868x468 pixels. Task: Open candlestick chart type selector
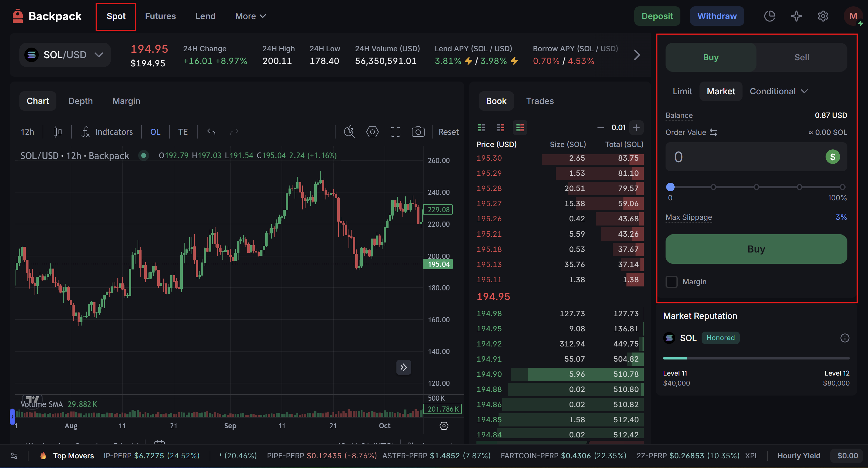pyautogui.click(x=57, y=132)
